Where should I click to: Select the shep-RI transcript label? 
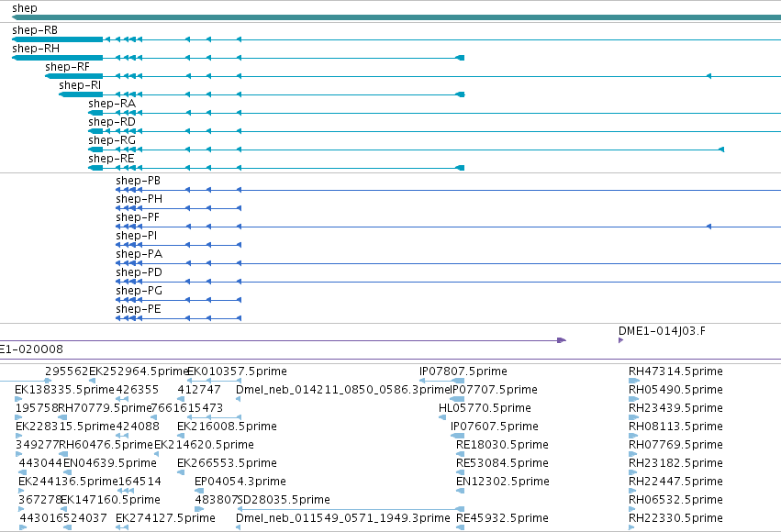click(80, 85)
